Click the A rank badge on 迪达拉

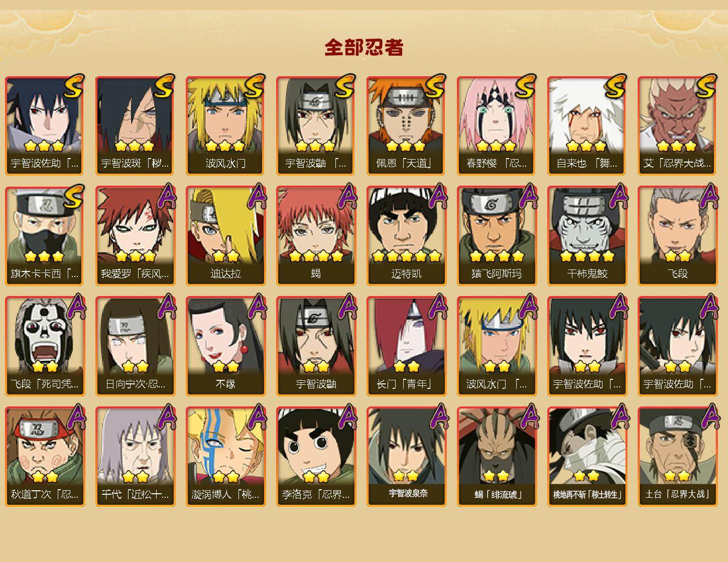pyautogui.click(x=256, y=196)
